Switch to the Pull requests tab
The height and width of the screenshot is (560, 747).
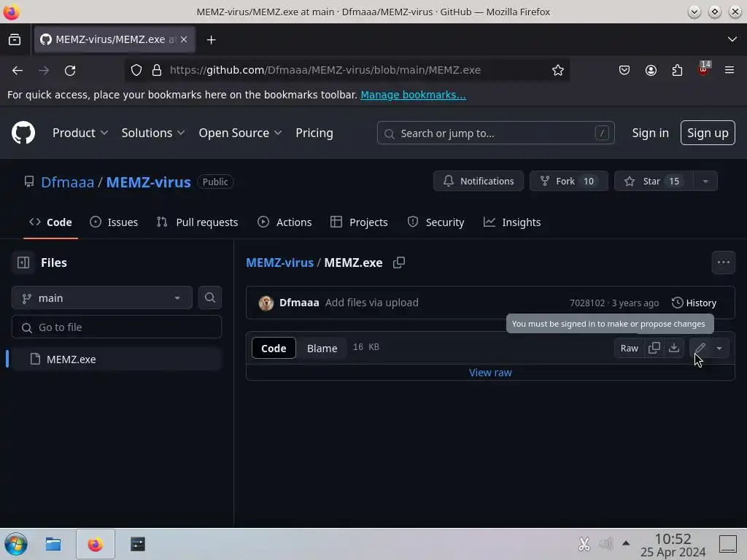click(x=197, y=222)
